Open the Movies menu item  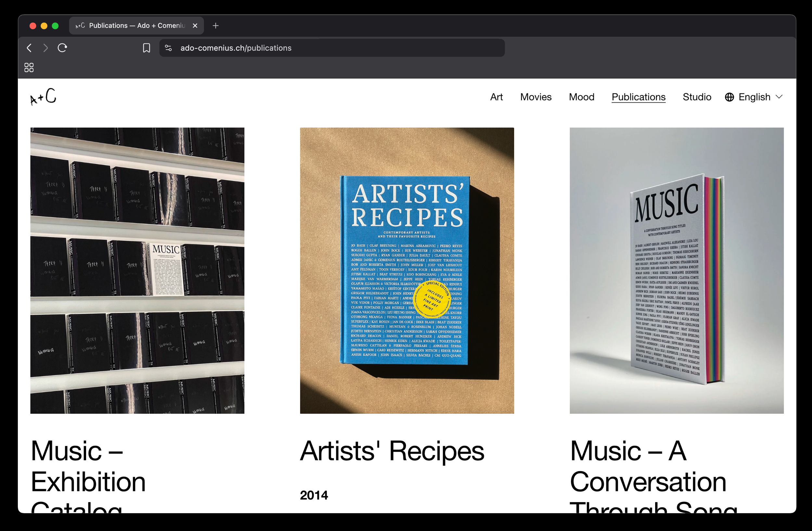pyautogui.click(x=536, y=97)
